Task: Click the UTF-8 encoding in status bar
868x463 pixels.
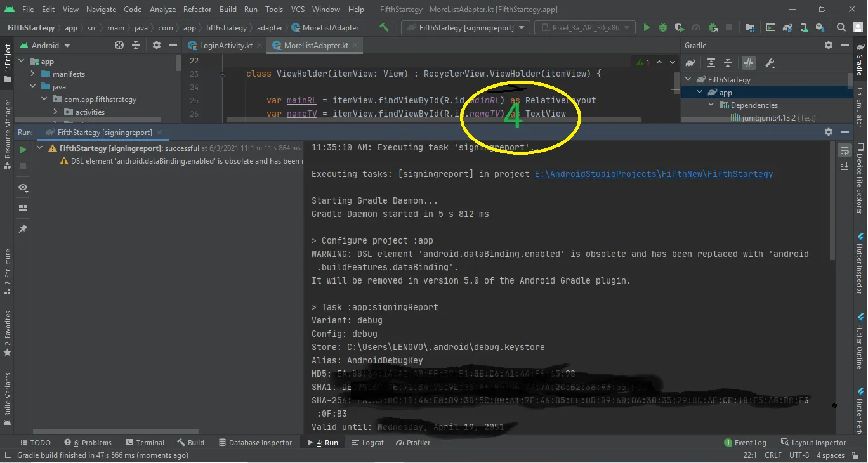Action: tap(799, 455)
